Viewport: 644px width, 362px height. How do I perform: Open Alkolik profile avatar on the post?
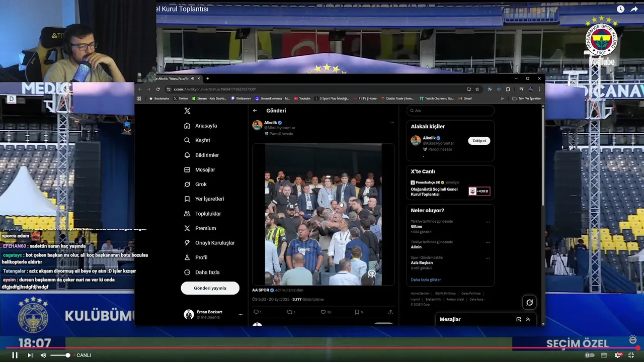coord(257,125)
